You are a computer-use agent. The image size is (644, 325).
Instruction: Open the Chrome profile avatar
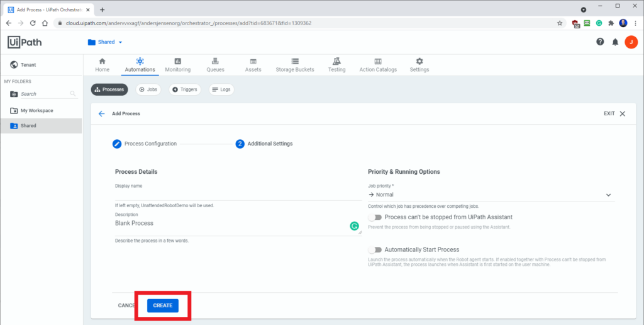[623, 23]
